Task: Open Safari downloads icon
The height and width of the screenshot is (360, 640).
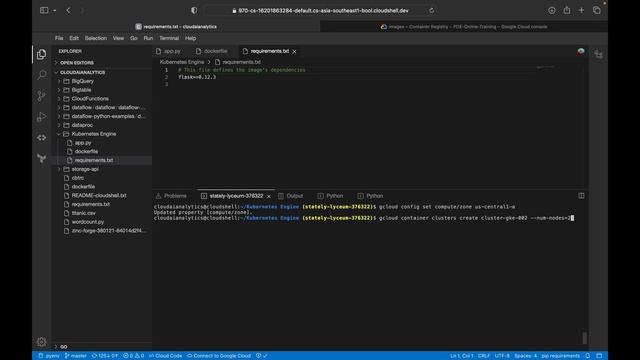Action: pos(551,10)
